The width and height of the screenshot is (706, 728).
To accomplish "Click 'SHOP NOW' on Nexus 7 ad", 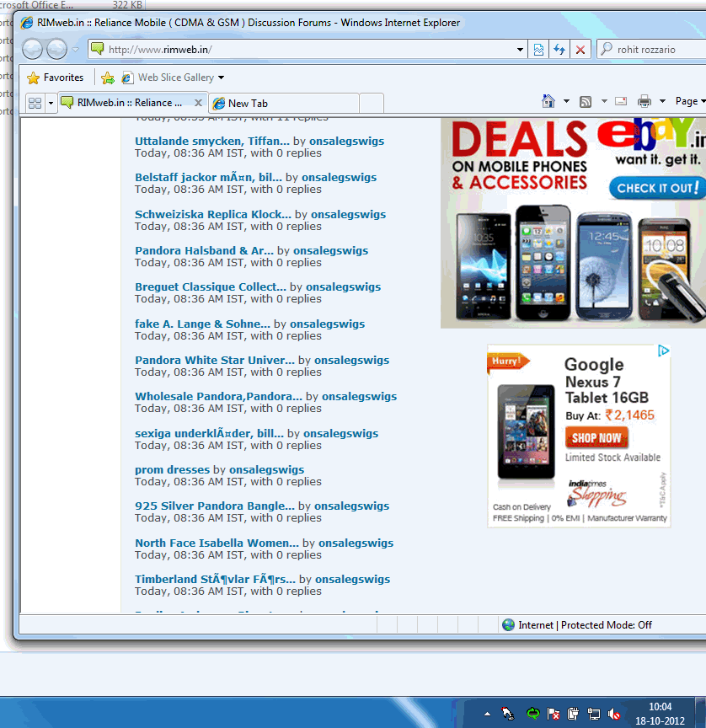I will click(596, 438).
